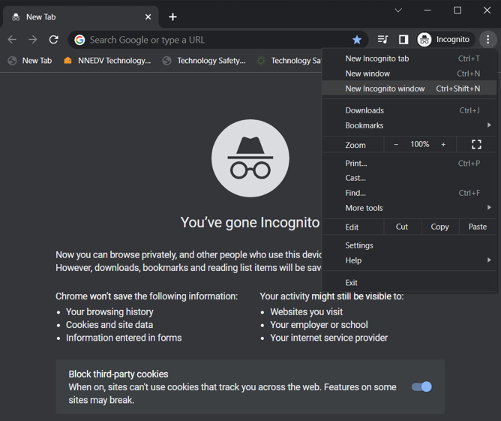This screenshot has width=501, height=421.
Task: Click the Cut button in Edit row
Action: point(402,227)
